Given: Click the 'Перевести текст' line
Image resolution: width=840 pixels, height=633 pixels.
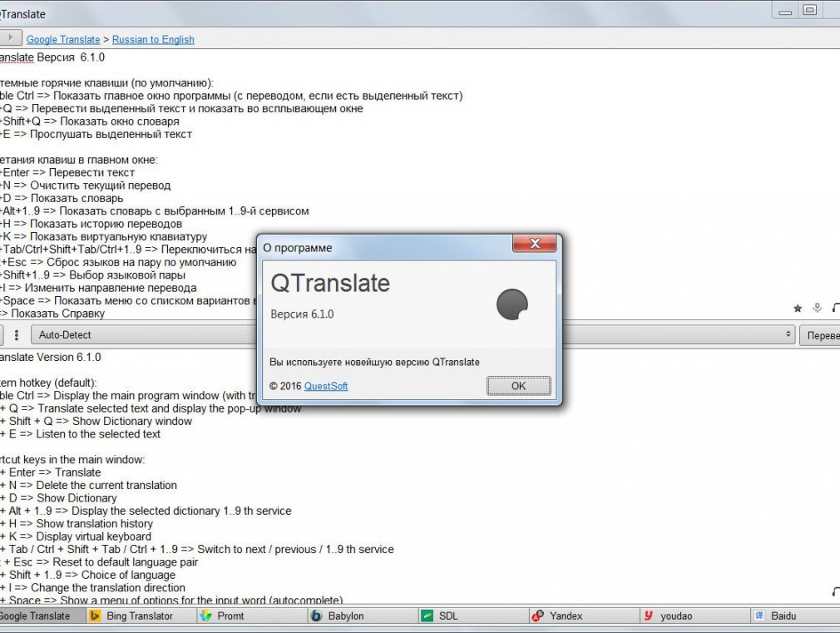Looking at the screenshot, I should point(67,172).
